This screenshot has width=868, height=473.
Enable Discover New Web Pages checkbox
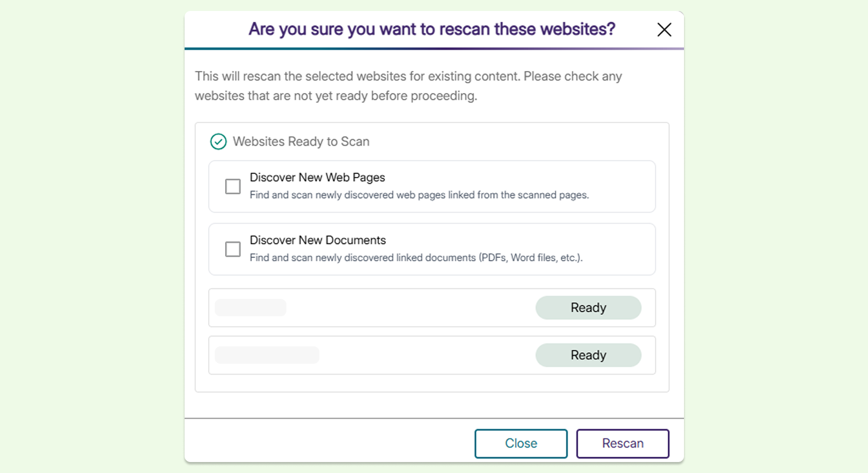[233, 186]
